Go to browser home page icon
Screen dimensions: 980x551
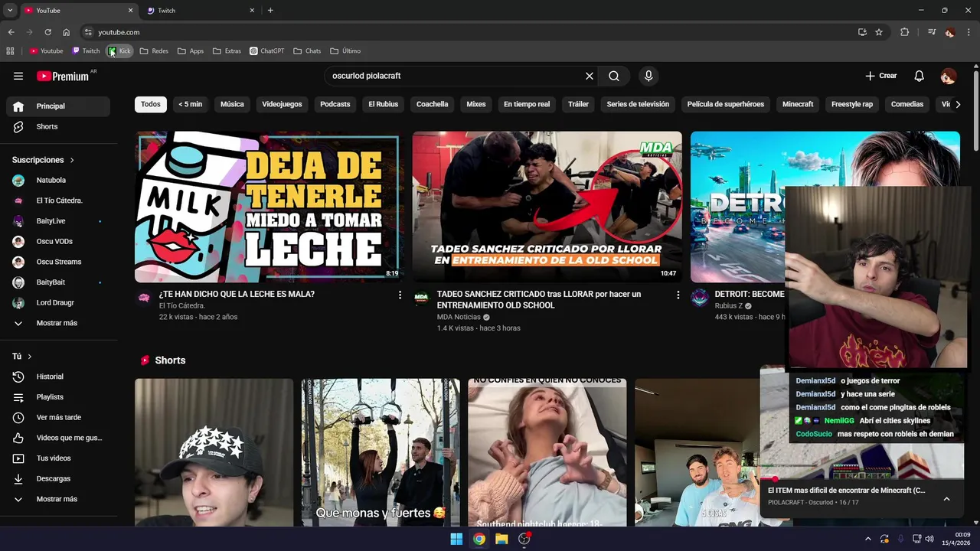tap(66, 32)
